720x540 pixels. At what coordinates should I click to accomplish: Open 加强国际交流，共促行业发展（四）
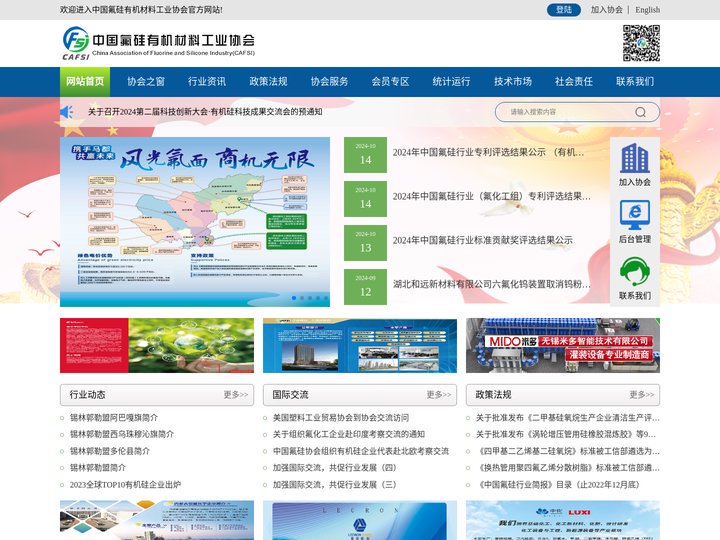(x=334, y=468)
